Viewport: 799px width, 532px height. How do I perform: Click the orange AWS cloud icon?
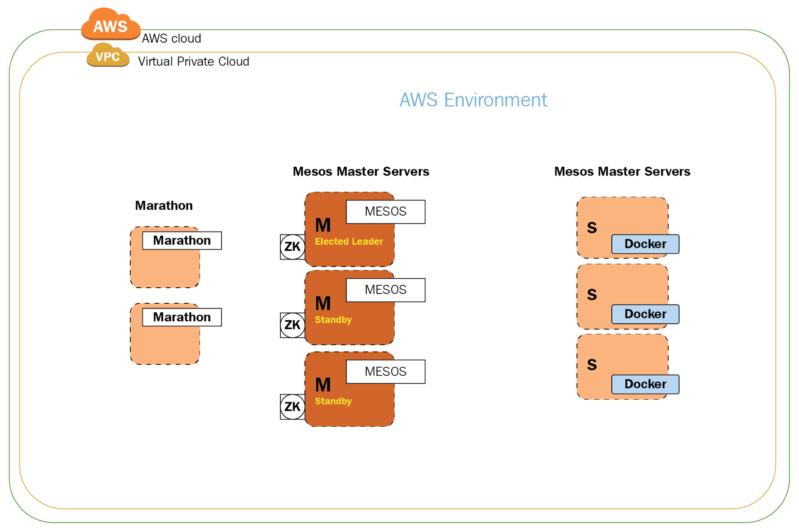tap(111, 24)
